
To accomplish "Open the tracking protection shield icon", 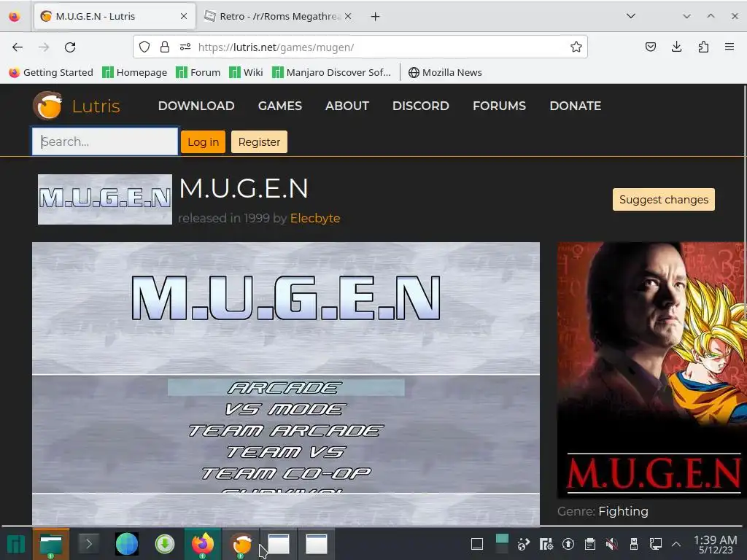I will point(144,47).
